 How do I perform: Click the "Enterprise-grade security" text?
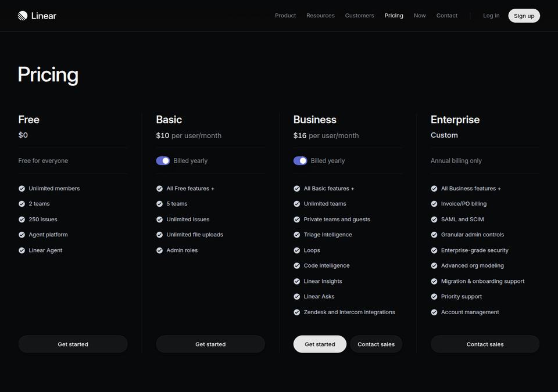pyautogui.click(x=475, y=250)
